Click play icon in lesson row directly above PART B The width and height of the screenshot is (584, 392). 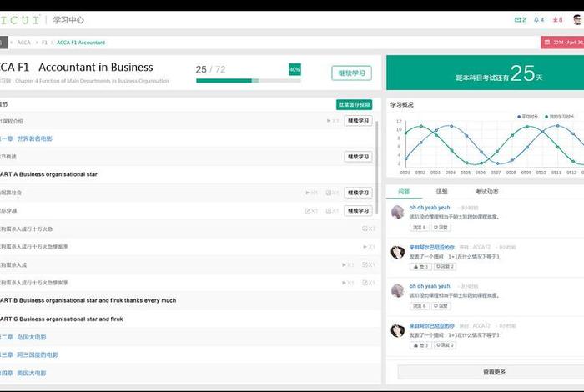coord(344,283)
